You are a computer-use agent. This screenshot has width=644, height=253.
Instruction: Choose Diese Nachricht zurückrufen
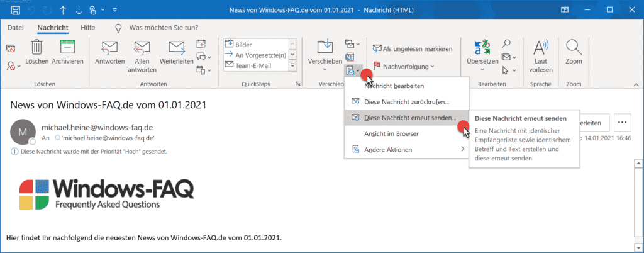click(x=408, y=101)
